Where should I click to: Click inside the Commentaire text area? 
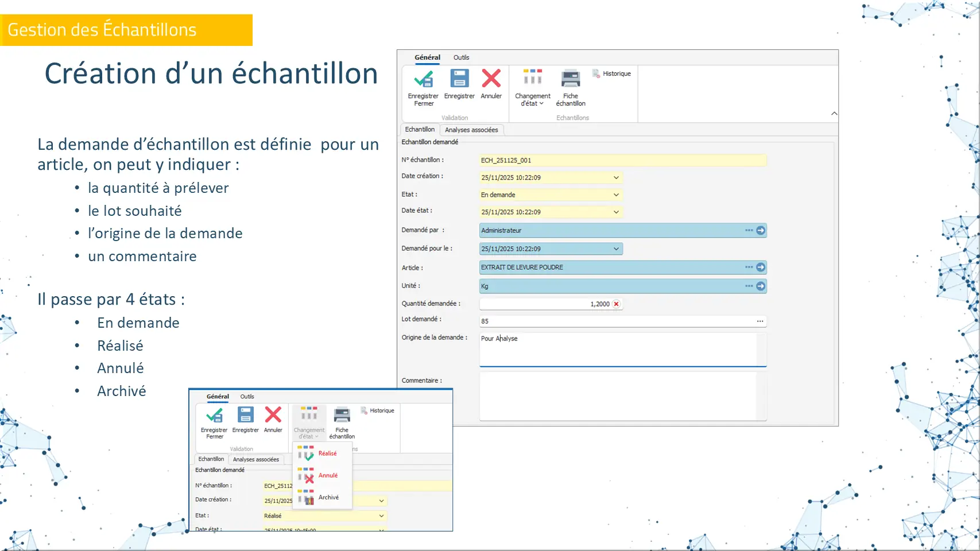pyautogui.click(x=617, y=396)
